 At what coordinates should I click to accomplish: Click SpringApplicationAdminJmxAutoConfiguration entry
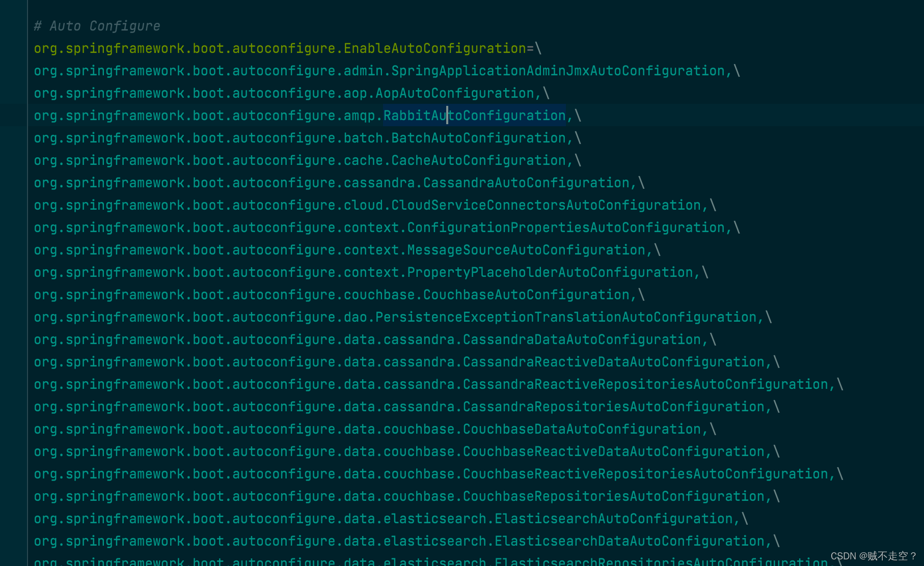point(387,71)
